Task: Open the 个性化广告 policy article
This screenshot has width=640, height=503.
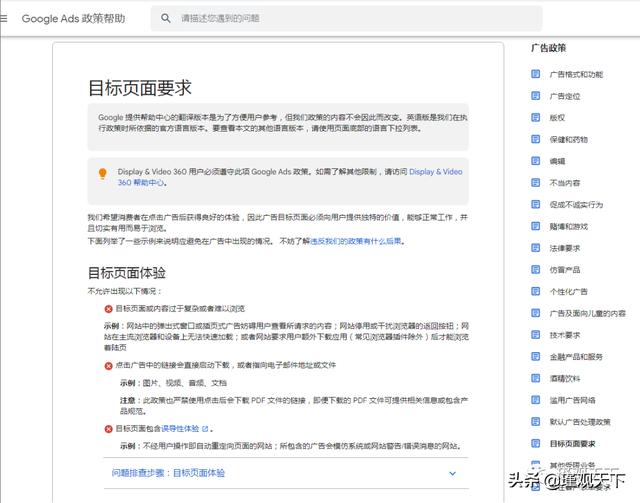Action: 568,292
